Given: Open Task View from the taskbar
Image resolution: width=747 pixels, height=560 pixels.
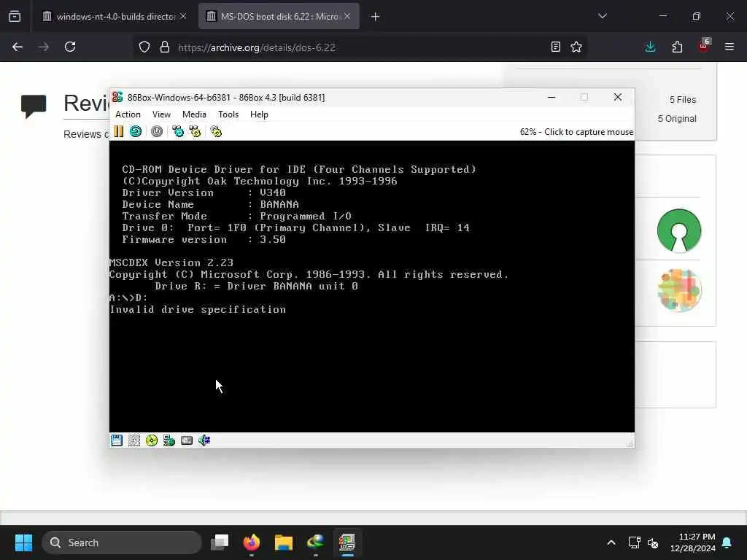Looking at the screenshot, I should coord(220,542).
